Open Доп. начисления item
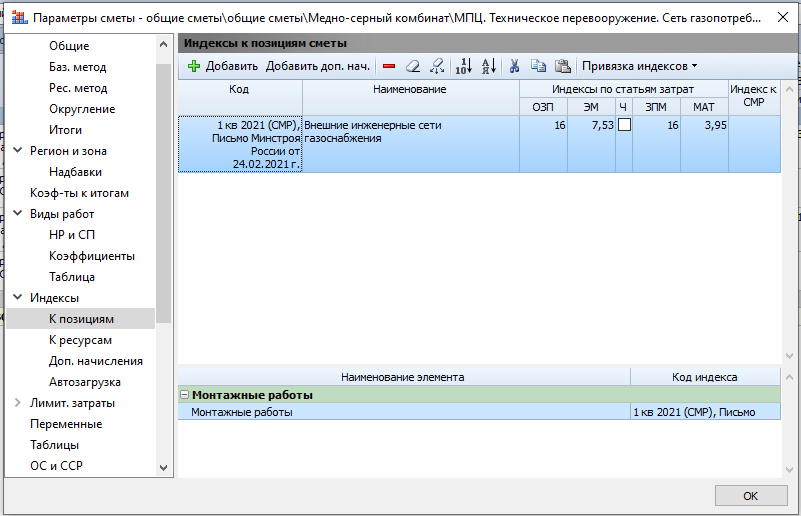The width and height of the screenshot is (801, 516). [x=96, y=361]
